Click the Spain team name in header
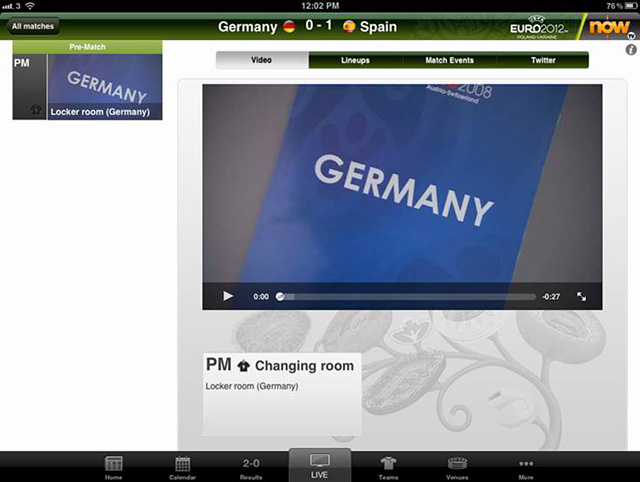 click(x=378, y=27)
